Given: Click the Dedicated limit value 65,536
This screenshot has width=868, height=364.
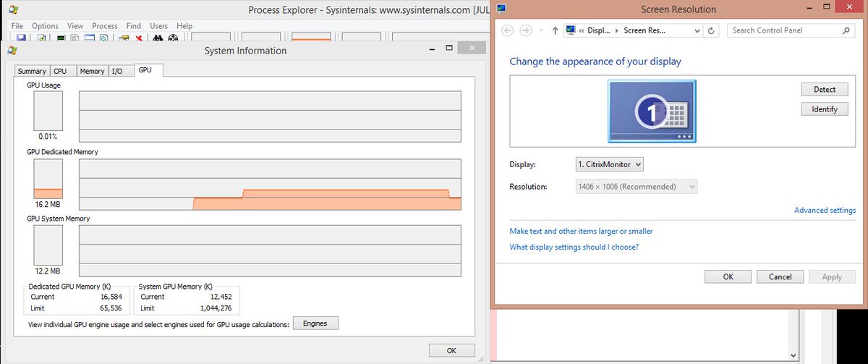Looking at the screenshot, I should [111, 308].
